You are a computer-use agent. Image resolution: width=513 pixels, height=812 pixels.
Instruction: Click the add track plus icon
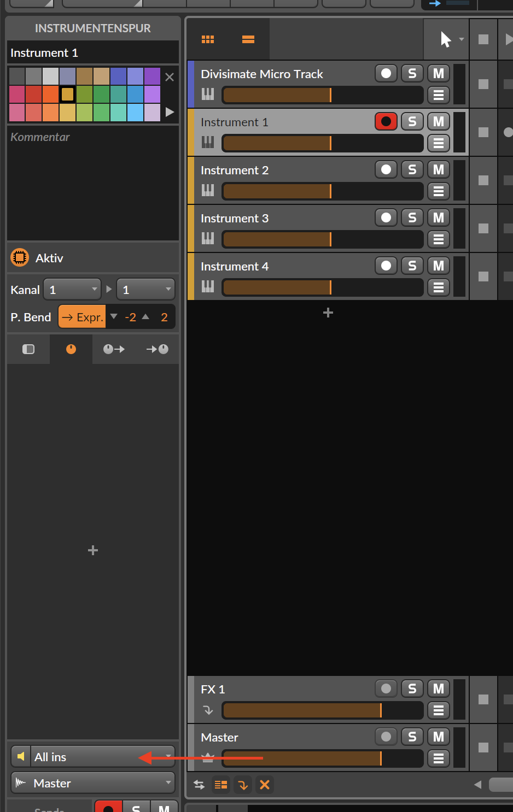coord(328,313)
